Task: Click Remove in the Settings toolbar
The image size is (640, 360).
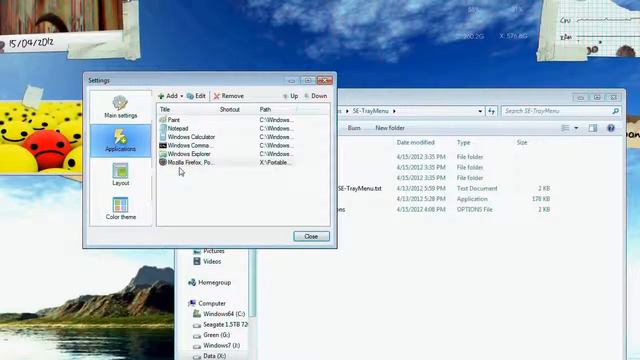Action: point(229,96)
